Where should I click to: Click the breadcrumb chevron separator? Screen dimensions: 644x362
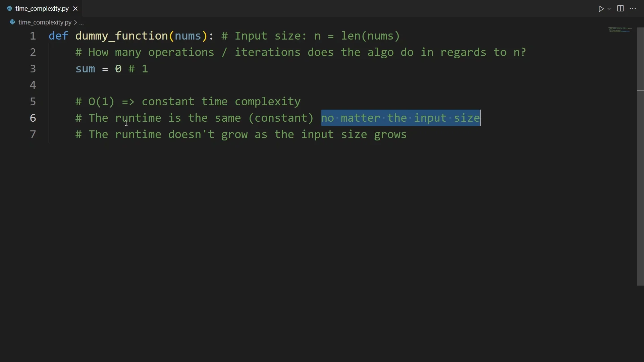(x=75, y=22)
